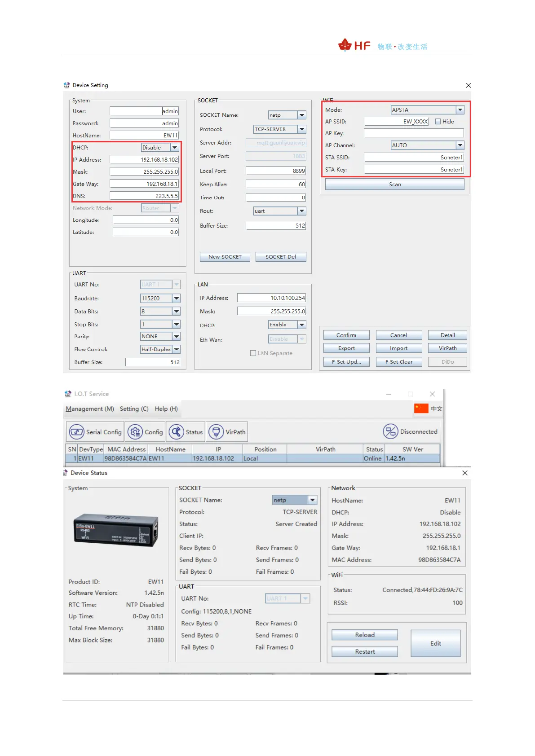Click the EW11 device image
The image size is (535, 756).
[116, 531]
